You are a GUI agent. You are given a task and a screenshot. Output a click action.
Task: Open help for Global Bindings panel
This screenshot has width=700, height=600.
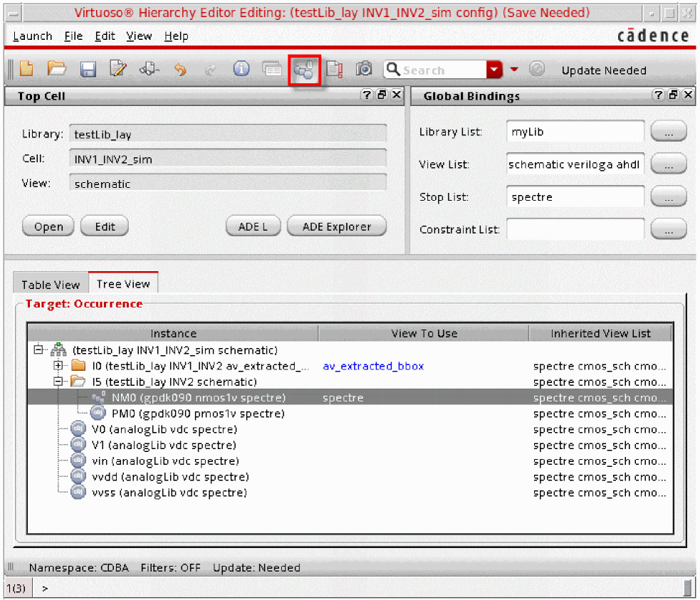click(x=658, y=95)
